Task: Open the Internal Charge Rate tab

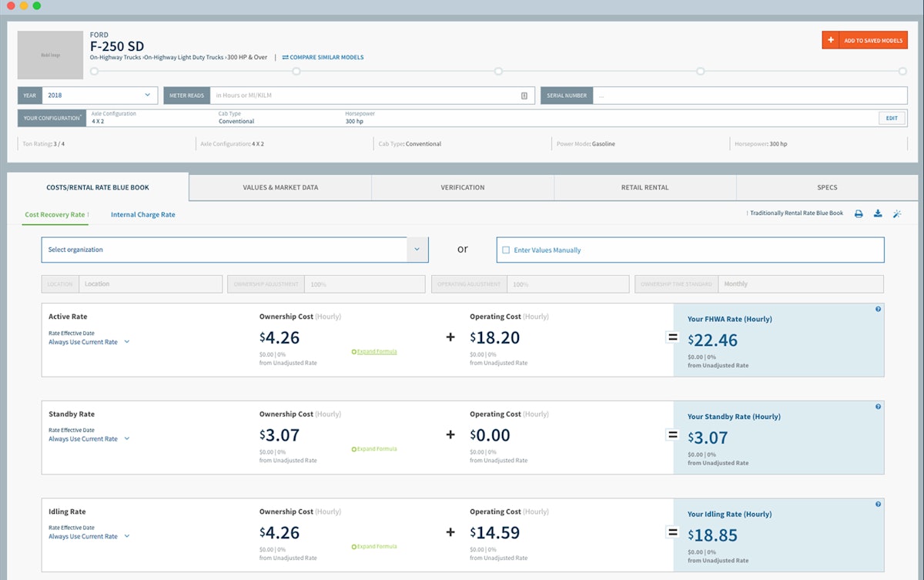Action: (142, 214)
